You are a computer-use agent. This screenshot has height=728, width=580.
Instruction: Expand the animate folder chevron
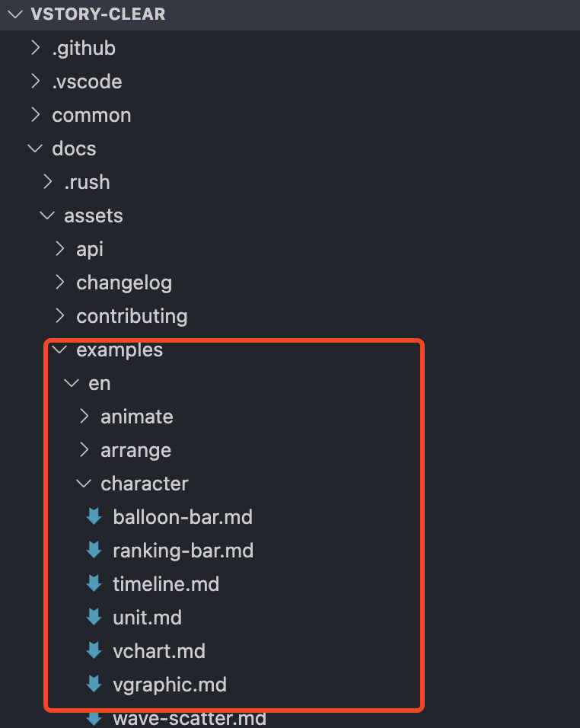(x=84, y=417)
